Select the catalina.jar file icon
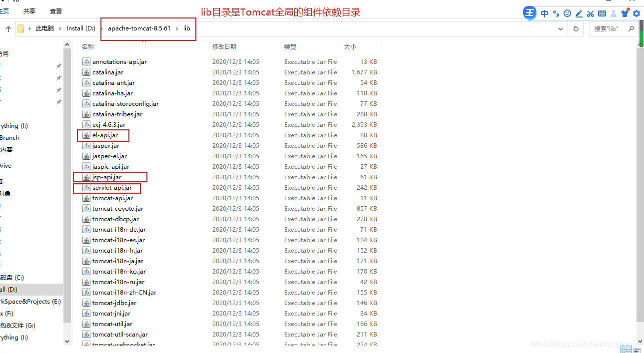The image size is (644, 353). 86,72
